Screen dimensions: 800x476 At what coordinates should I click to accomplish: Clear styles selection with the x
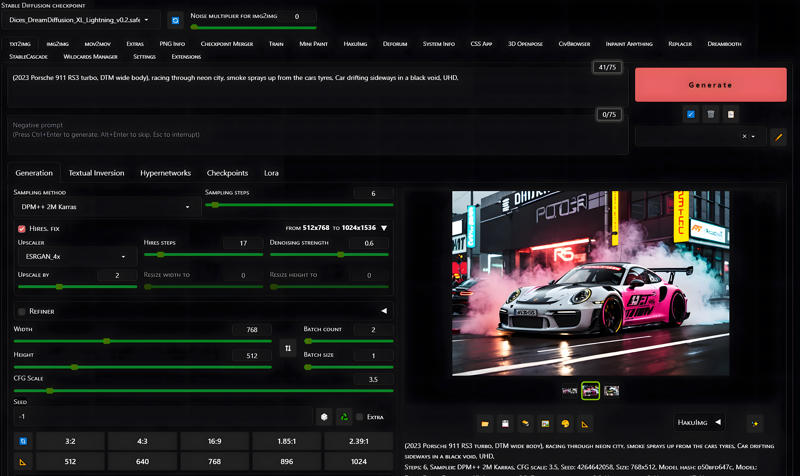tap(744, 136)
